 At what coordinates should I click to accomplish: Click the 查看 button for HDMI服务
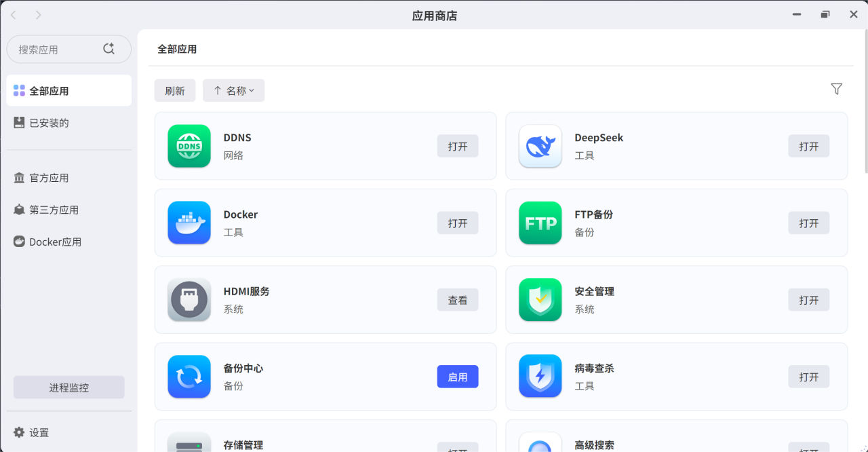458,300
